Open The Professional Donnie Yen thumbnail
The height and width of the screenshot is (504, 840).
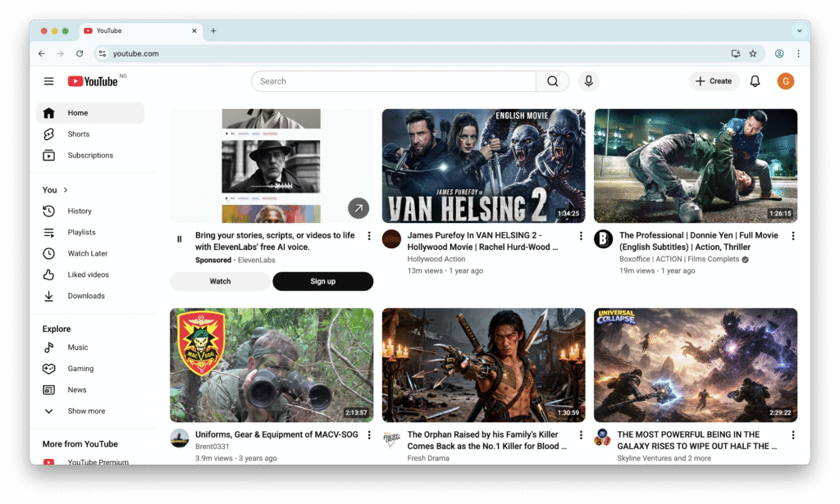coord(696,166)
